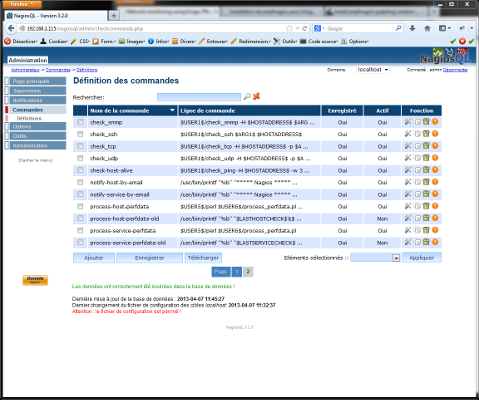This screenshot has height=400, width=479.
Task: Open the Désactiver web developer toolbar item
Action: pyautogui.click(x=21, y=41)
